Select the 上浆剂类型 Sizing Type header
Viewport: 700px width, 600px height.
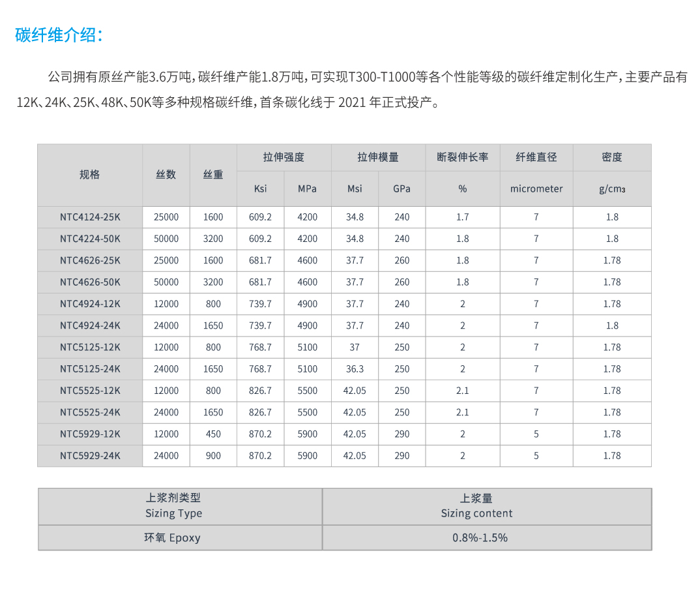[x=173, y=506]
